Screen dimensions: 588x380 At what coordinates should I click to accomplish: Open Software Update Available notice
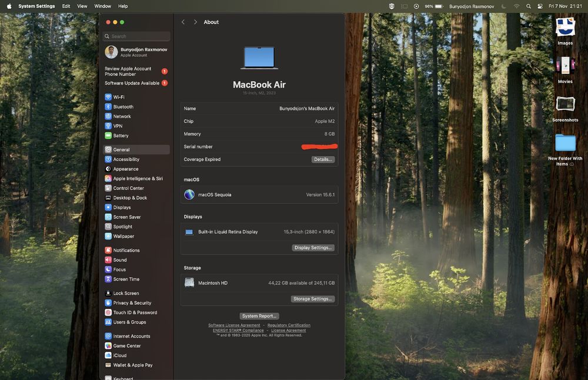pos(136,83)
